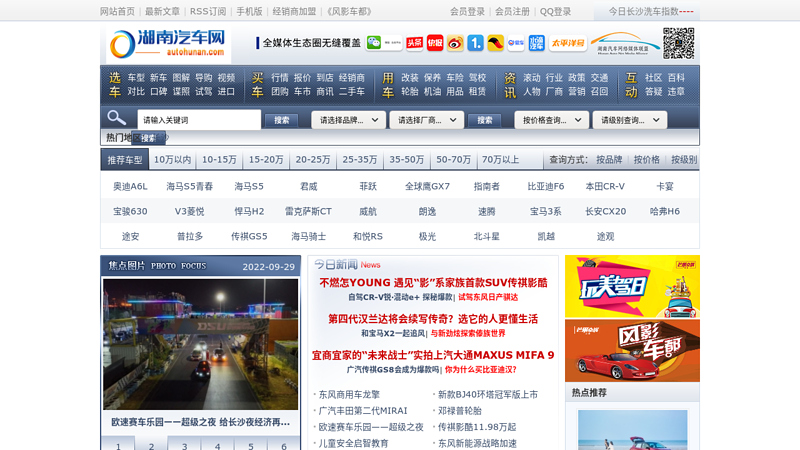Screen dimensions: 800x450
Task: Open 网站首页 in the top bar
Action: point(117,11)
